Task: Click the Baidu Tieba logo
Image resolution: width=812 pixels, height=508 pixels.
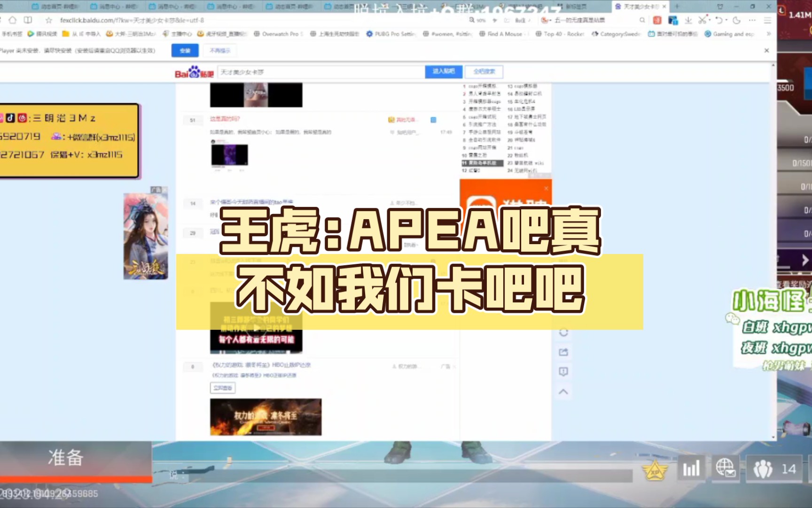Action: pyautogui.click(x=194, y=72)
